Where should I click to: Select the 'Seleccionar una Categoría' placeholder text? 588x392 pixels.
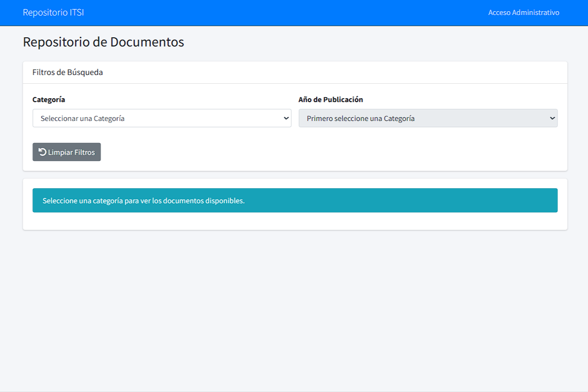pos(83,119)
